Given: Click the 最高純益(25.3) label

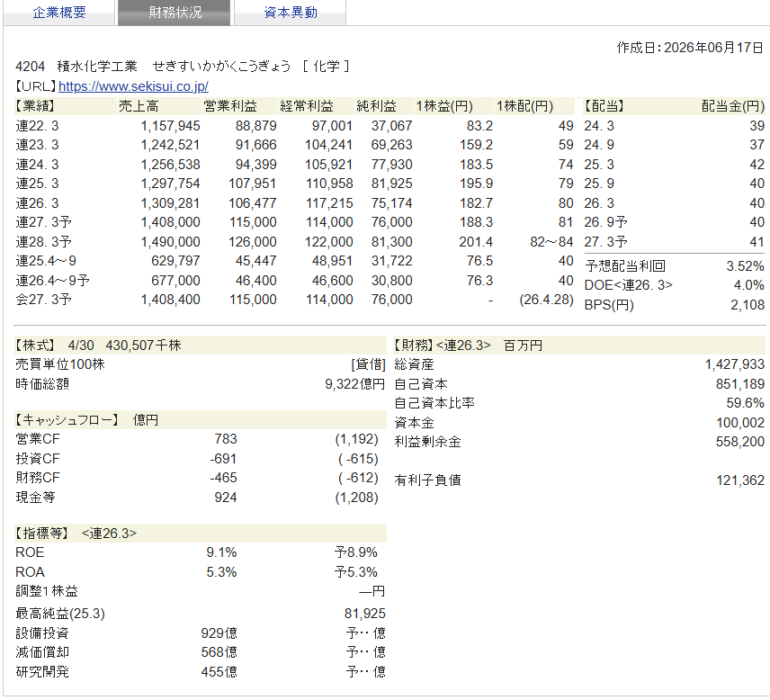Looking at the screenshot, I should click(60, 614).
